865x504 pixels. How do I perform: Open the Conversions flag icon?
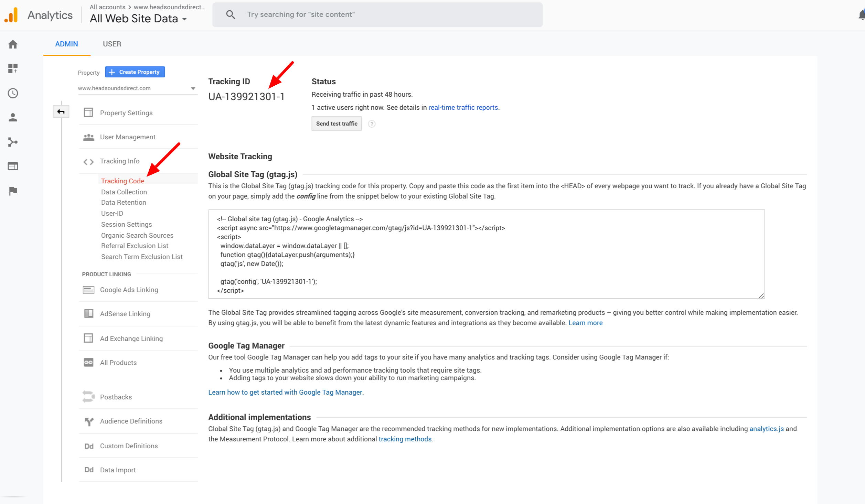tap(13, 191)
